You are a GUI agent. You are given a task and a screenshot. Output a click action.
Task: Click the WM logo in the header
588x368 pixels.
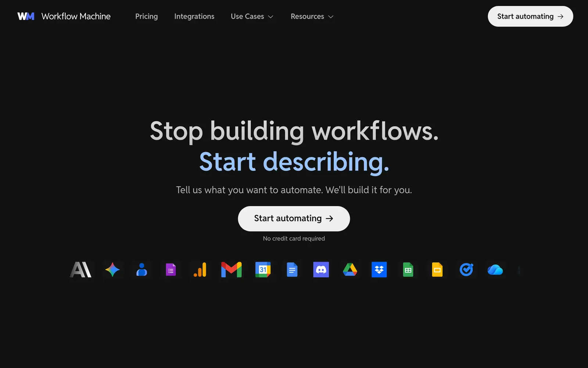tap(26, 16)
